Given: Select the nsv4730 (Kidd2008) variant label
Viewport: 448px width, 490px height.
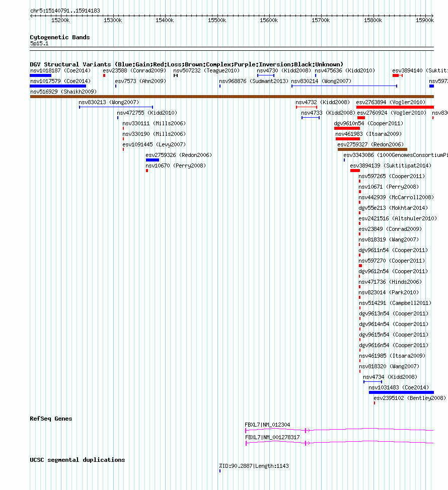Looking at the screenshot, I should point(284,70).
